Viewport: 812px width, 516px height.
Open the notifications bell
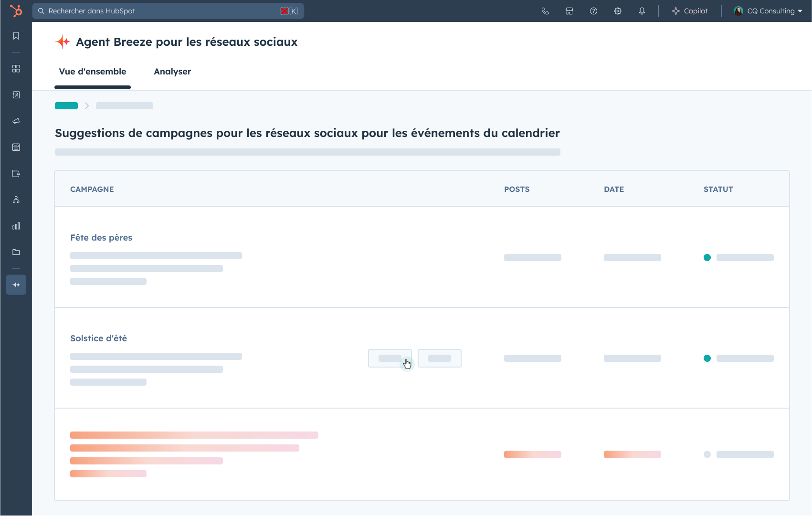(642, 11)
